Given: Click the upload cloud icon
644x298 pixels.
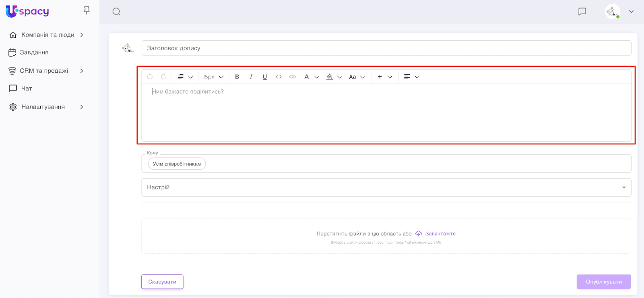Looking at the screenshot, I should 419,234.
